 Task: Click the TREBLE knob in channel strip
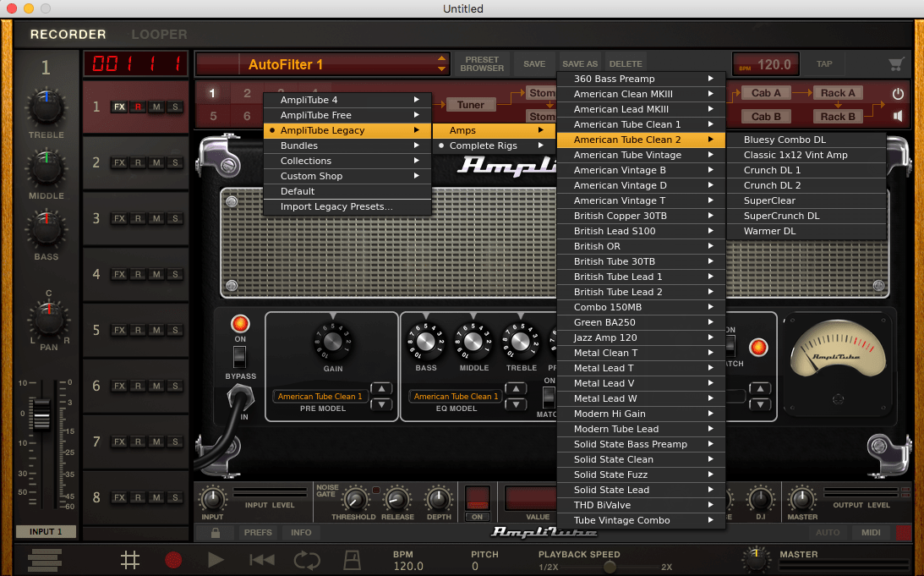click(x=46, y=107)
